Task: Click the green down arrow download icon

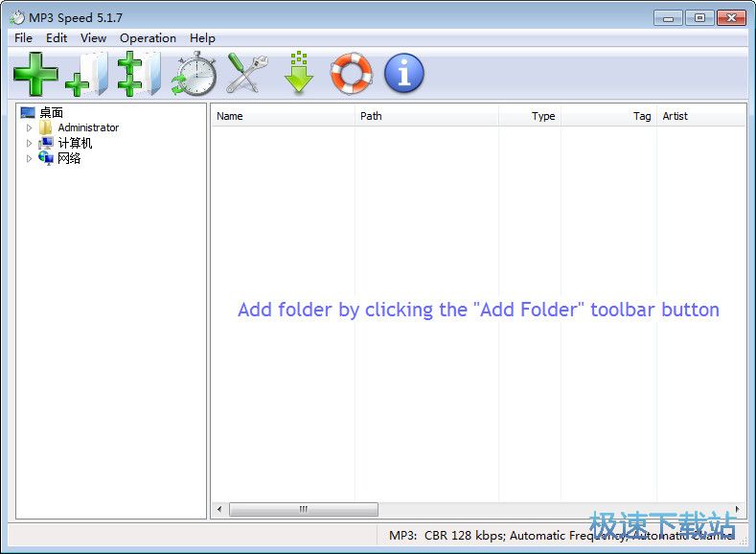Action: pyautogui.click(x=299, y=74)
